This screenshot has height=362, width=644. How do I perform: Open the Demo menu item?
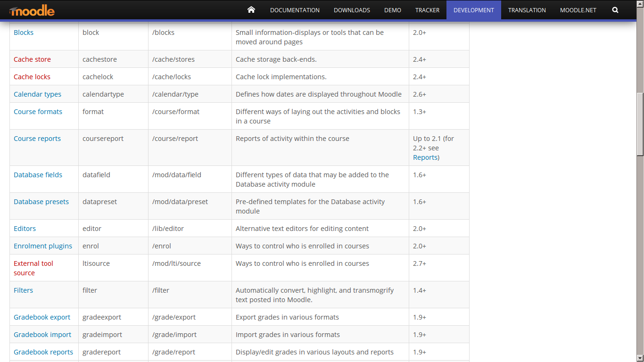coord(393,10)
